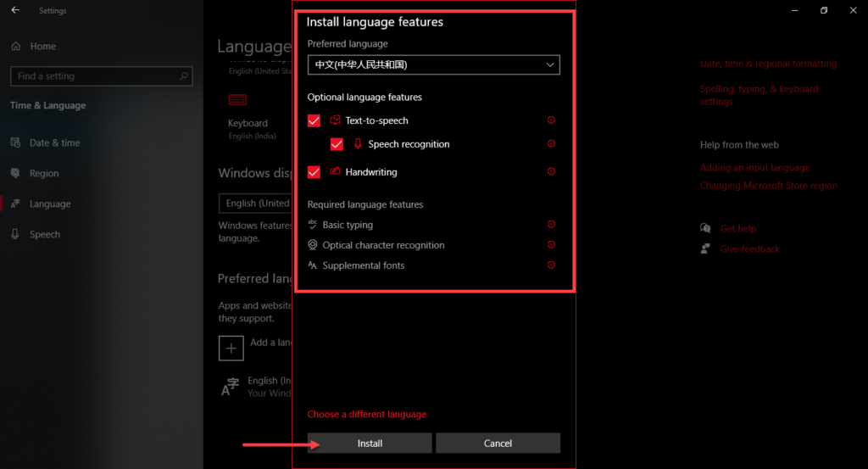This screenshot has width=868, height=469.
Task: Click the Optical character recognition text
Action: pos(383,245)
